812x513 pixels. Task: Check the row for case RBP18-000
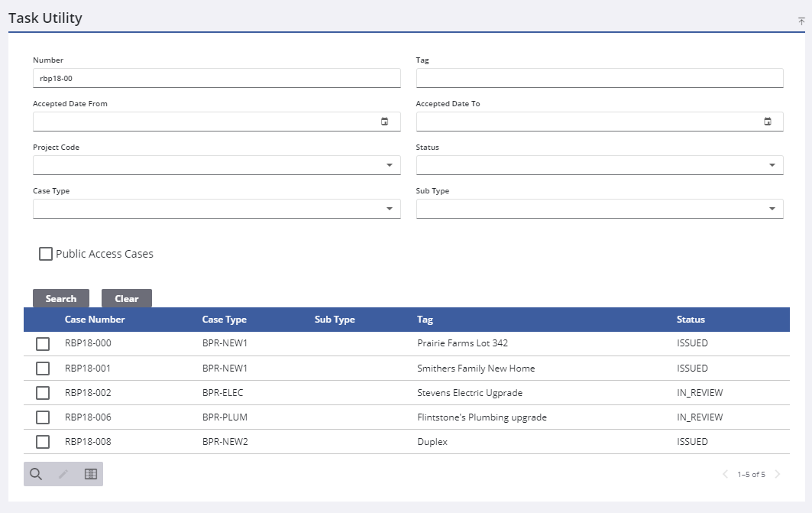click(x=43, y=343)
